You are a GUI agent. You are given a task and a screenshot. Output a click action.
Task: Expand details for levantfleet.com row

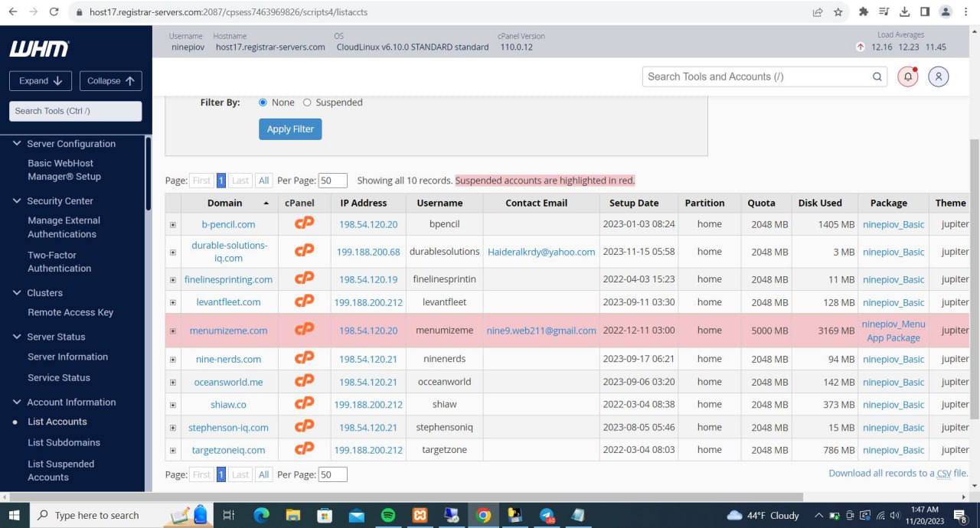pos(172,303)
